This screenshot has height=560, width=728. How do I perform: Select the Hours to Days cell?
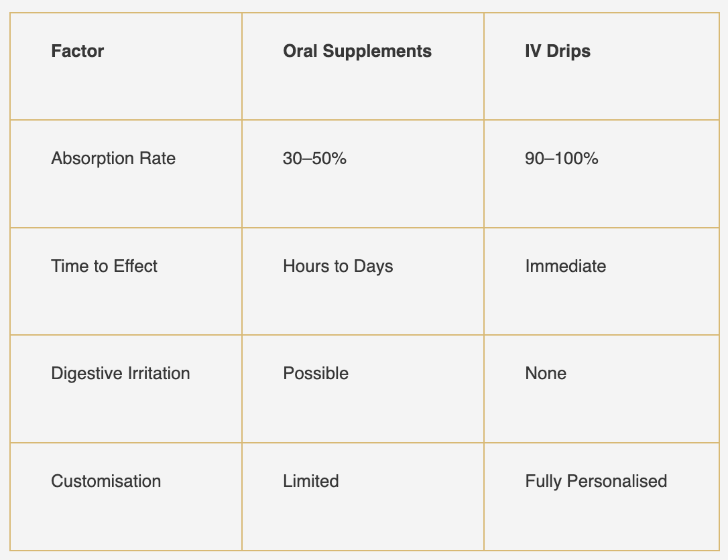point(338,266)
